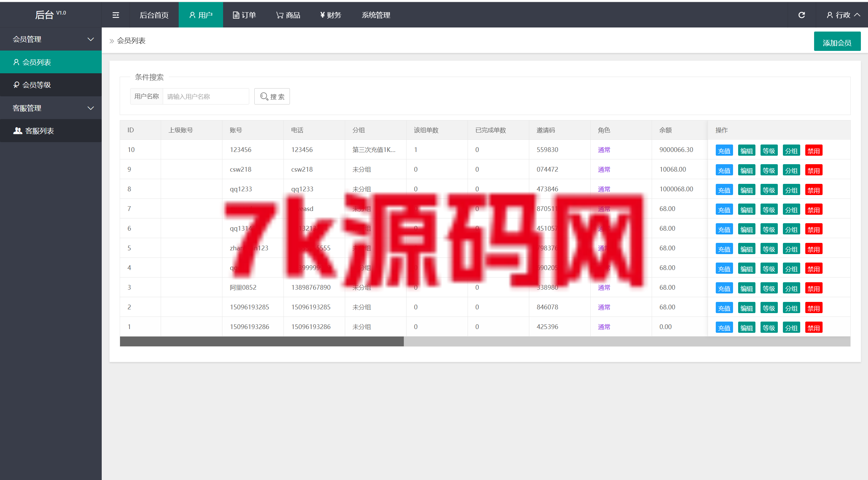
Task: Click 编辑 for account 15096193285
Action: click(747, 308)
